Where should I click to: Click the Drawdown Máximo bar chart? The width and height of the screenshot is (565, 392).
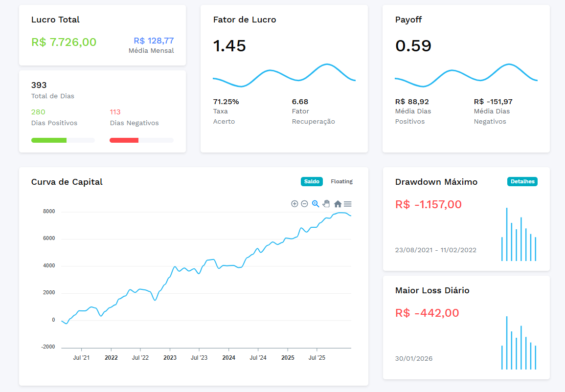tap(519, 235)
